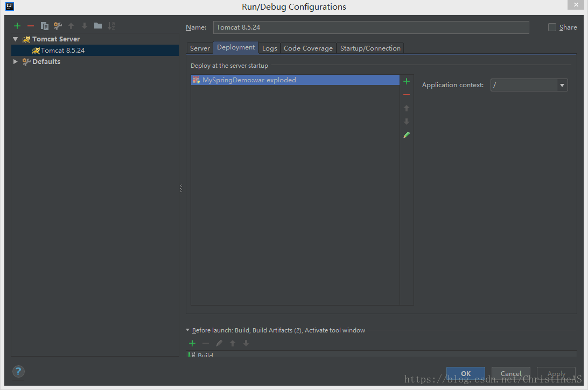The height and width of the screenshot is (390, 588).
Task: Click the Cancel button
Action: tap(511, 373)
